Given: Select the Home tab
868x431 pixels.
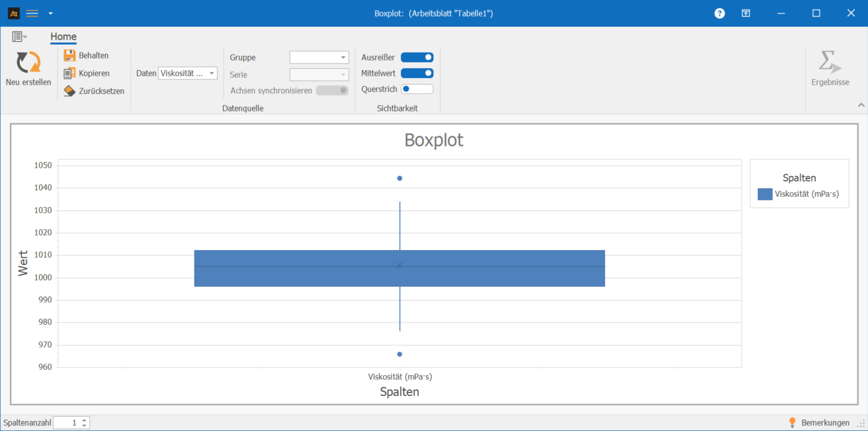Looking at the screenshot, I should pyautogui.click(x=63, y=37).
